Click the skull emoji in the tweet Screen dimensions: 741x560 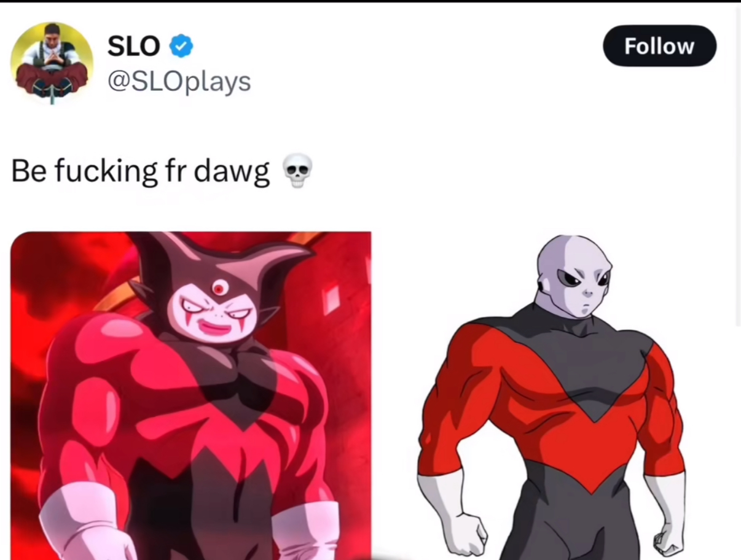[x=297, y=171]
